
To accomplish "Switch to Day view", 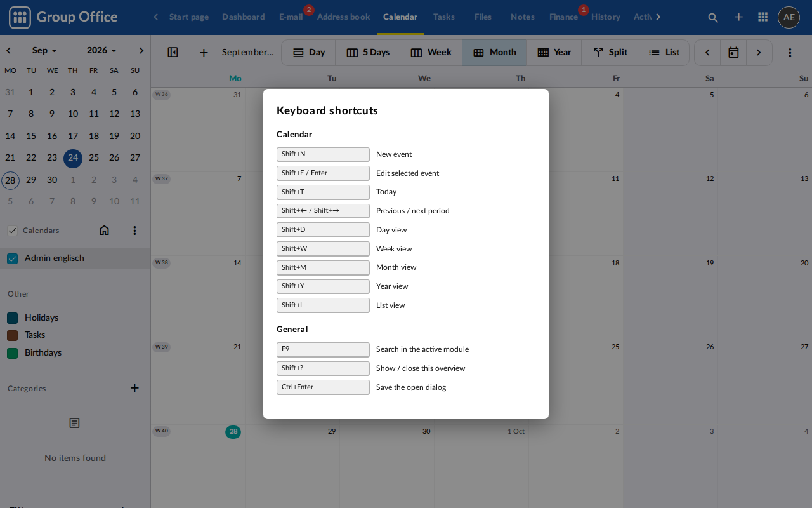I will pos(308,53).
